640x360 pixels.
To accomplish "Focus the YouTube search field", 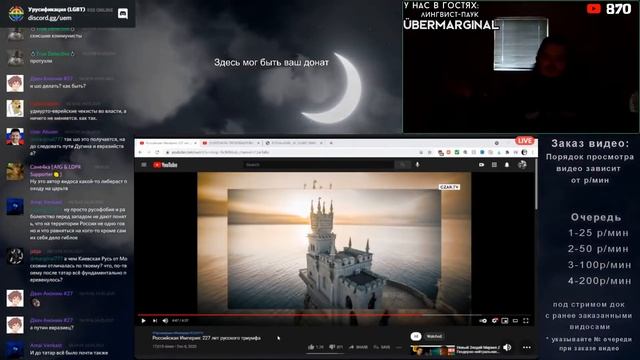I will (318, 165).
